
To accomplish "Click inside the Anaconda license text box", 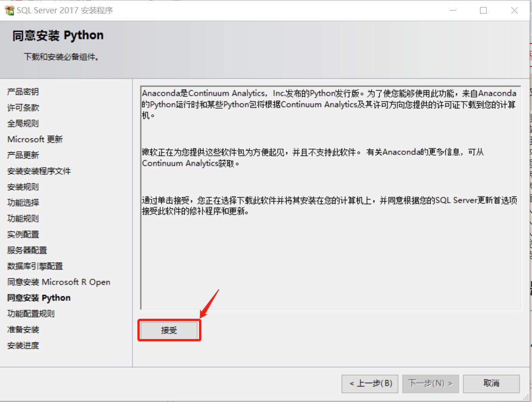I will pyautogui.click(x=331, y=198).
